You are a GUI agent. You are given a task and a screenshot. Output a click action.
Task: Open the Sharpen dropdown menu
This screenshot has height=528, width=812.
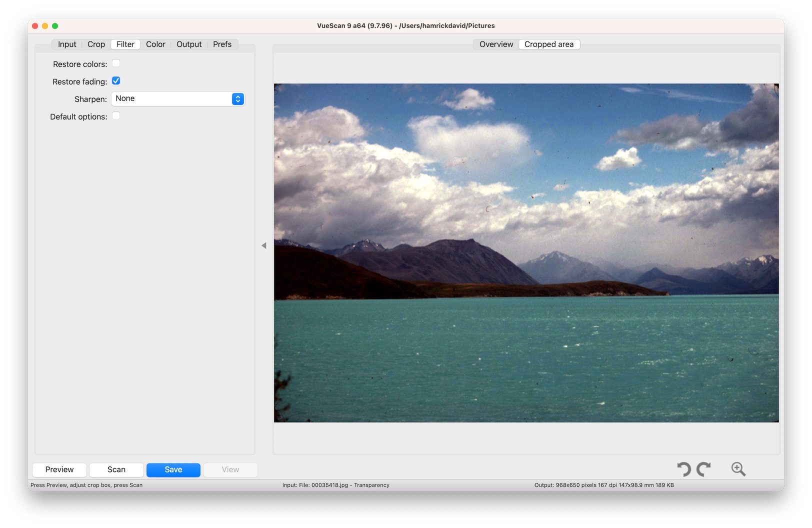click(x=177, y=99)
